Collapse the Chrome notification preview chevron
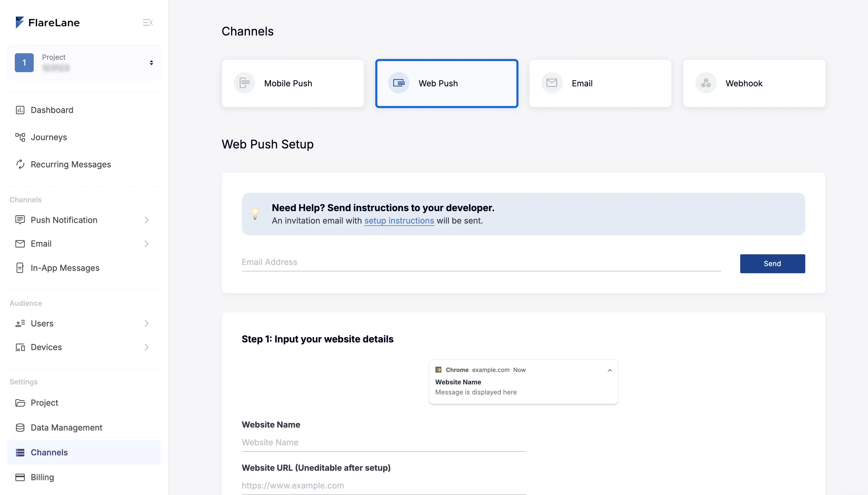 [609, 370]
